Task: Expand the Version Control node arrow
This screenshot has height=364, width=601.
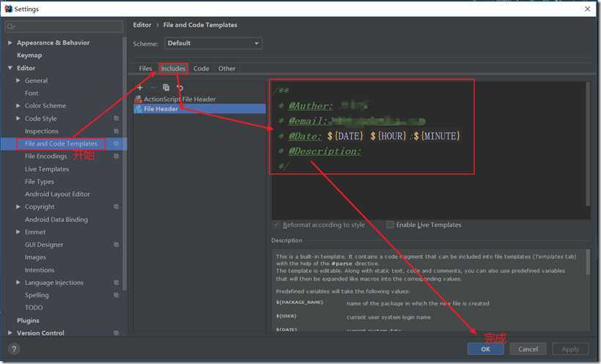Action: 10,333
